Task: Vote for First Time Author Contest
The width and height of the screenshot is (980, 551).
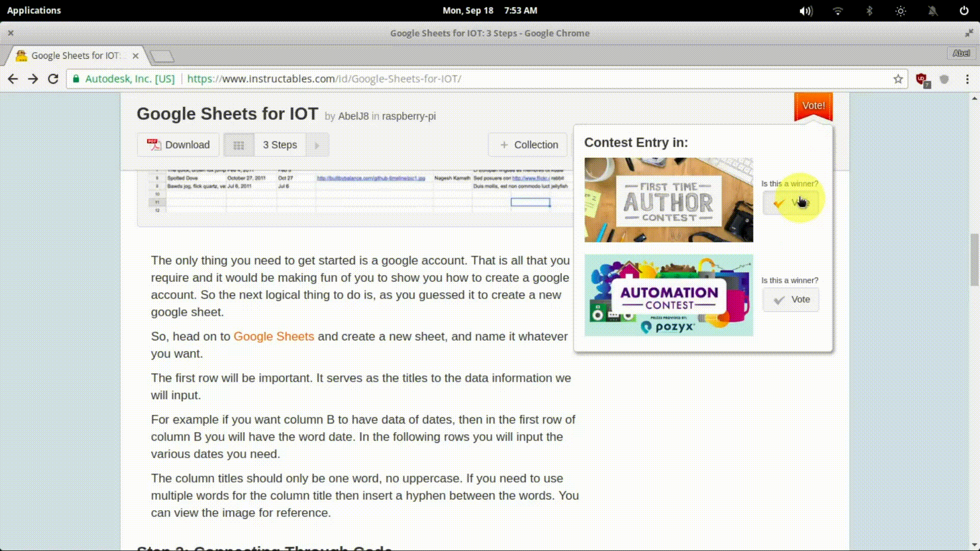Action: (x=791, y=203)
